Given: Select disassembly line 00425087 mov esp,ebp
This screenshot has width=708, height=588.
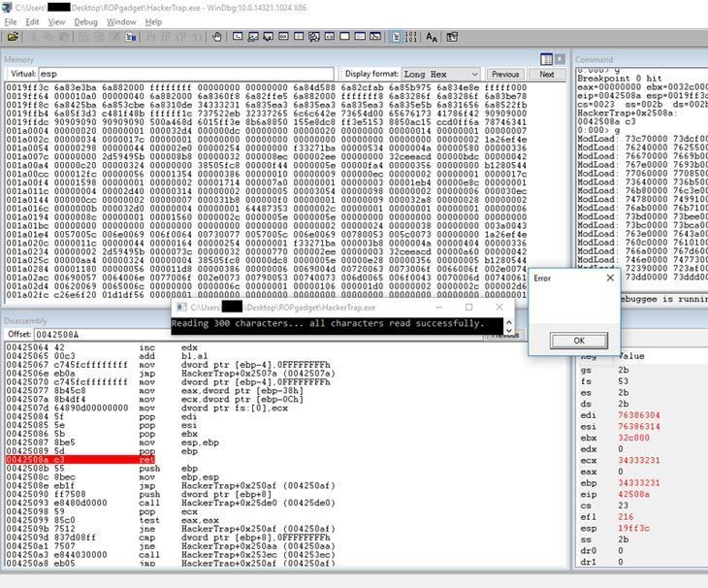Looking at the screenshot, I should coord(113,442).
